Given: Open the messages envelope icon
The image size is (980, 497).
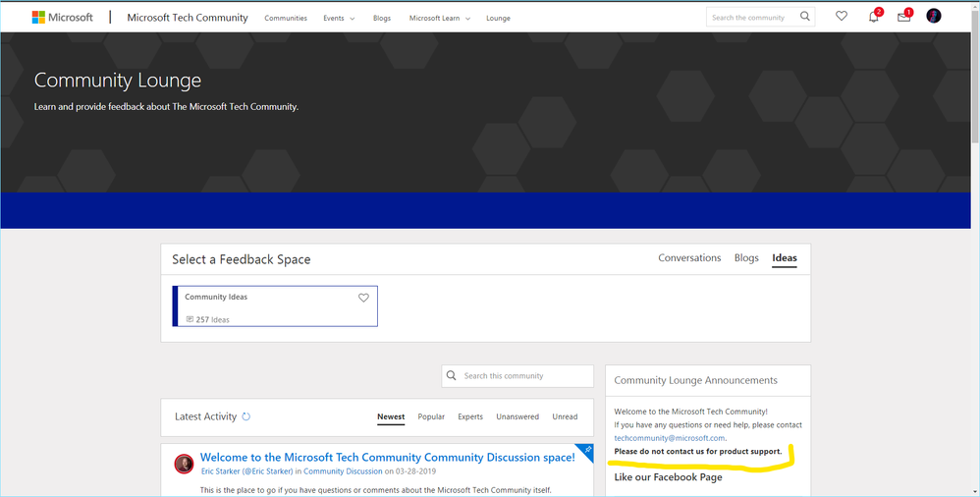Looking at the screenshot, I should tap(903, 17).
